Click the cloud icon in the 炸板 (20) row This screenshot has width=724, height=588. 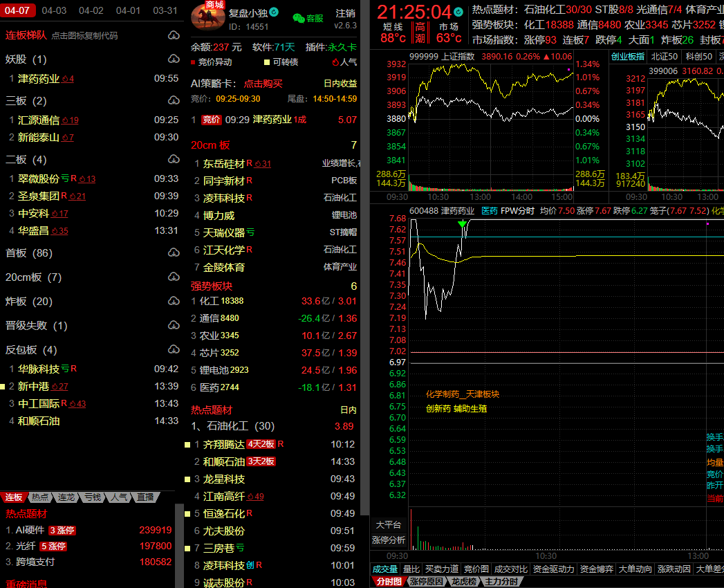tap(173, 302)
